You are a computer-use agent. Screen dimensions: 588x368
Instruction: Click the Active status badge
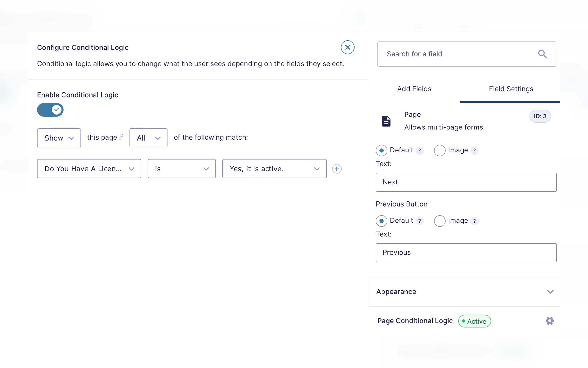475,321
